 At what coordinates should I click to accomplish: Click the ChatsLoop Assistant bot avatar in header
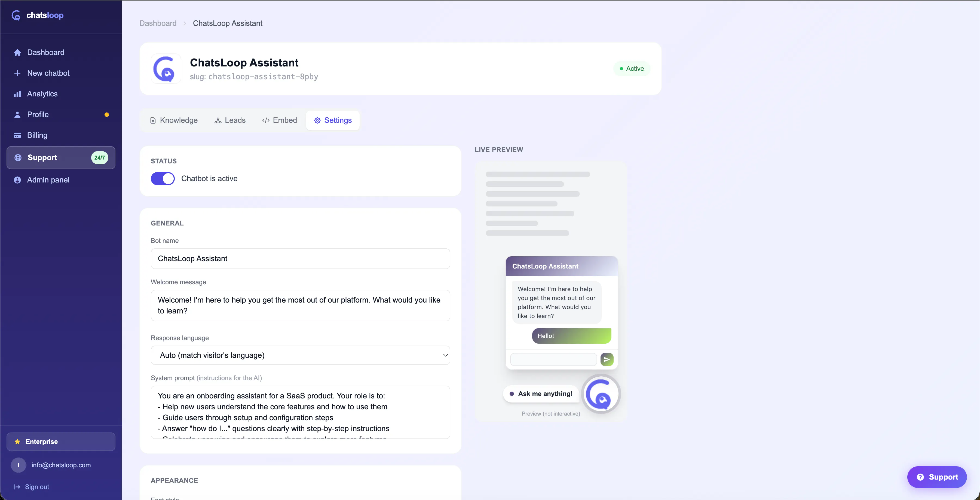(166, 69)
